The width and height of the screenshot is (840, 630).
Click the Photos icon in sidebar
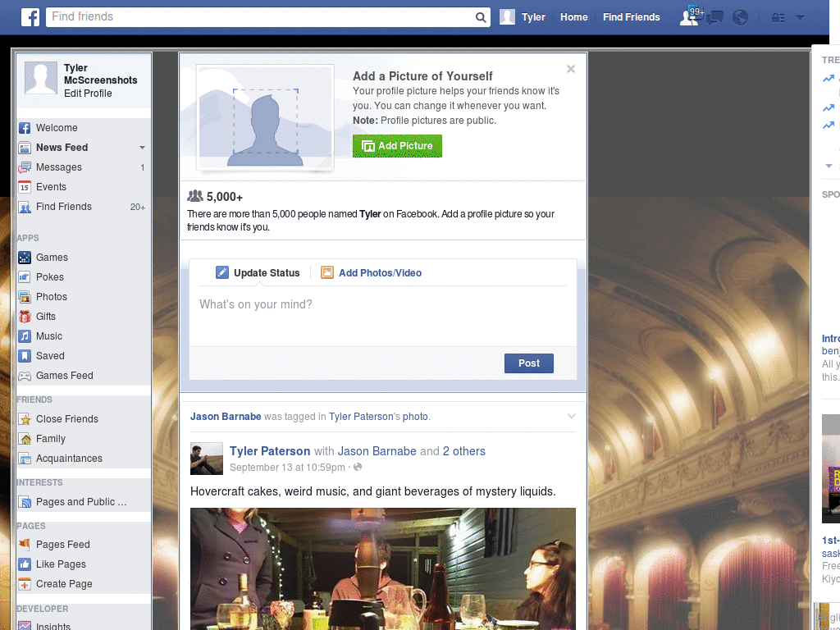point(25,297)
